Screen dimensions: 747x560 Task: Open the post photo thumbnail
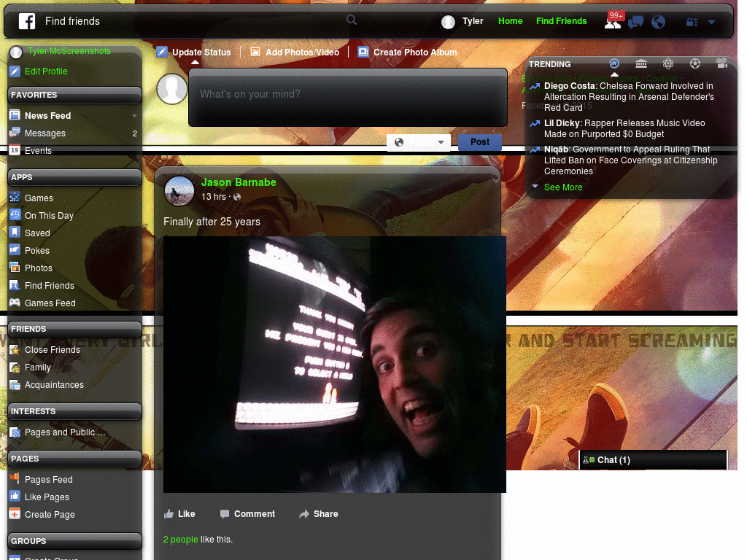pyautogui.click(x=334, y=365)
